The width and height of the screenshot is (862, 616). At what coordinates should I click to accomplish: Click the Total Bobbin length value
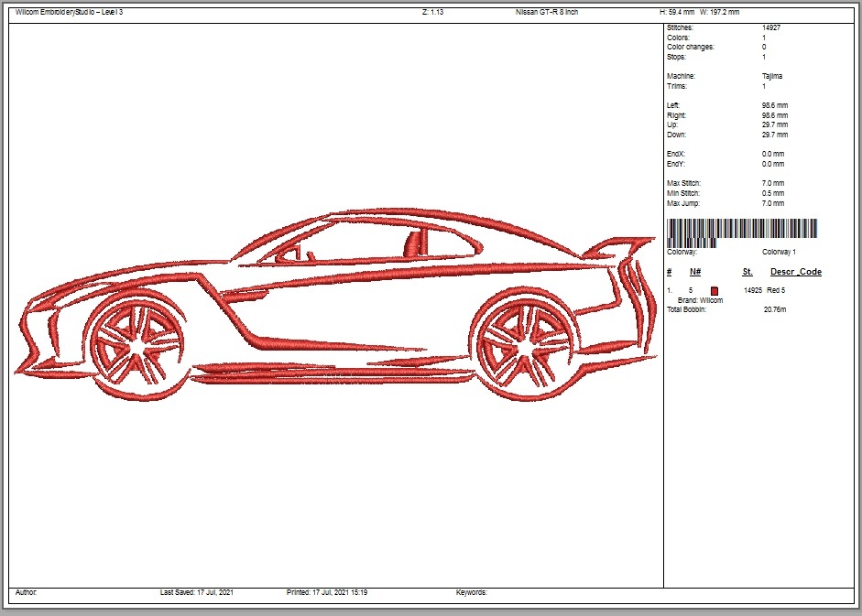tap(775, 309)
